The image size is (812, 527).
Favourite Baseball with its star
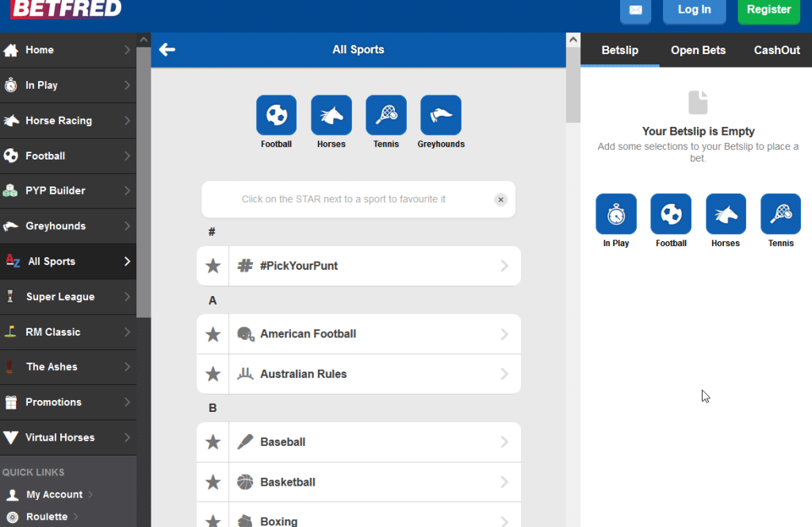click(213, 442)
